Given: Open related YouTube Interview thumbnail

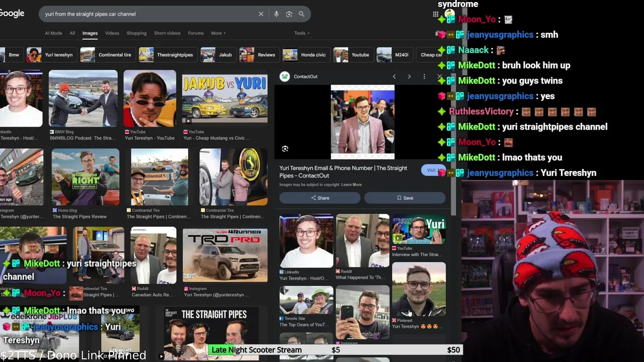Looking at the screenshot, I should [419, 230].
